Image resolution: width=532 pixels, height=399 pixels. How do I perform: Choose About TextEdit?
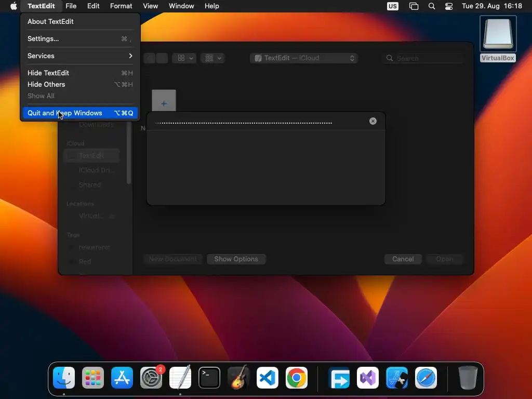point(80,21)
